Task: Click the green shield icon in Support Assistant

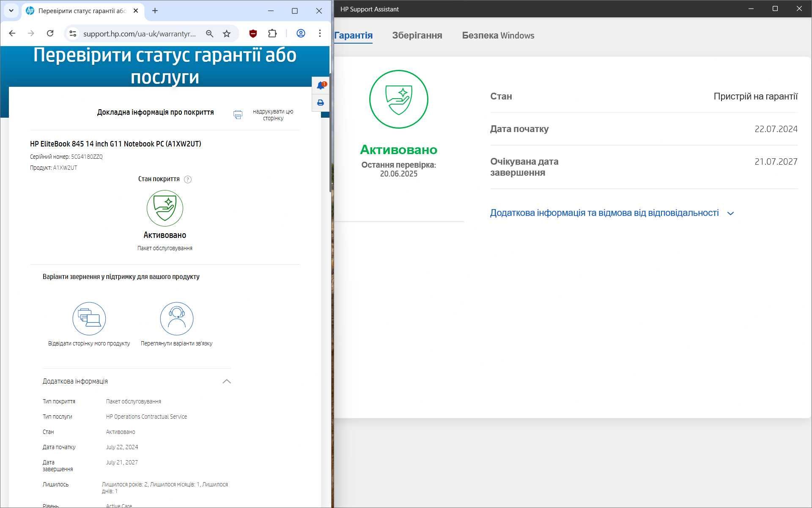Action: pyautogui.click(x=398, y=99)
